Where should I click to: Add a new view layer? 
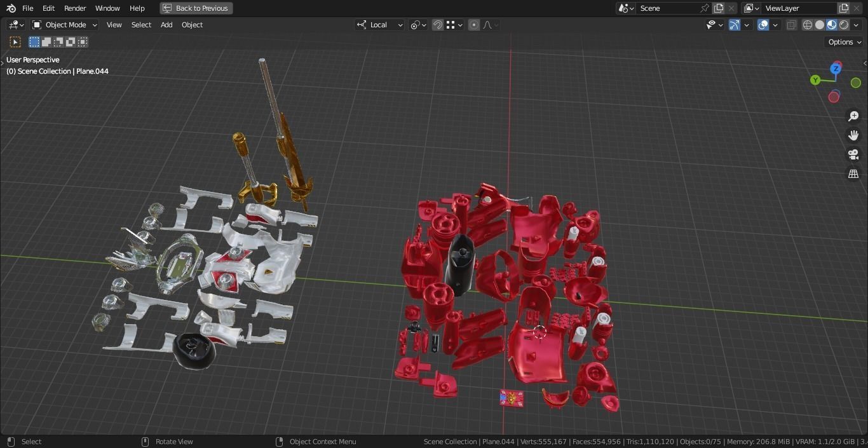(x=844, y=8)
